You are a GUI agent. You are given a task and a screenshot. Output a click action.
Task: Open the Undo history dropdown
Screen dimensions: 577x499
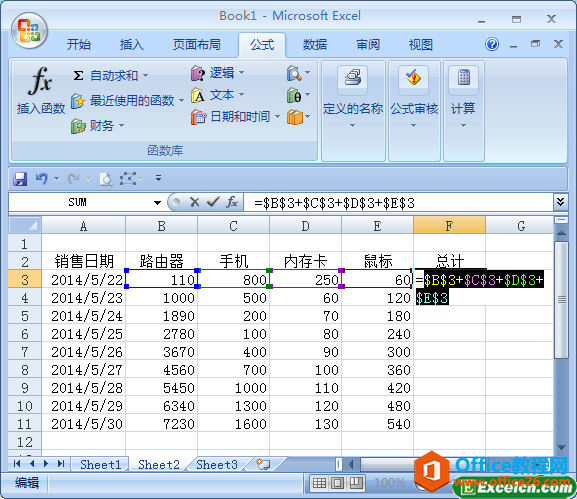tap(56, 179)
